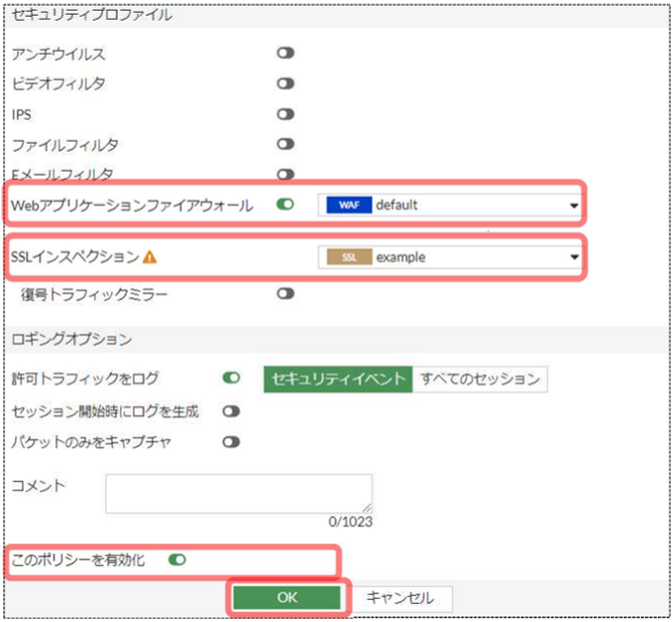Turn on パケットのみをキャプチャ toggle
672x622 pixels.
[232, 441]
